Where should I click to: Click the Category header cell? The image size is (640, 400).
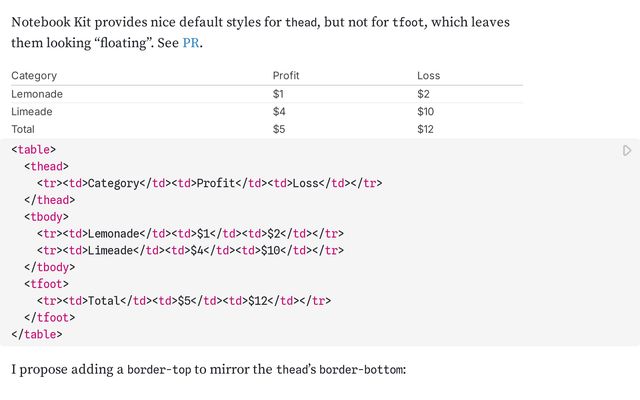(34, 76)
